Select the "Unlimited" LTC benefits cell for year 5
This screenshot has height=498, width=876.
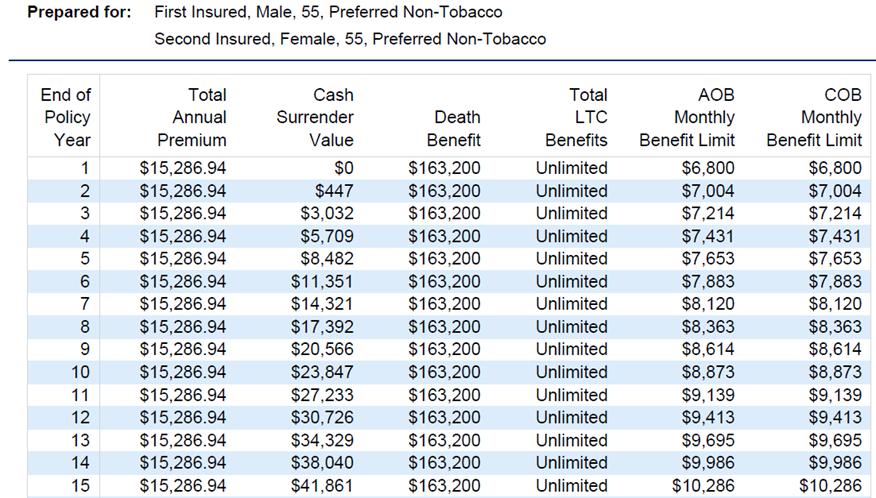click(x=571, y=259)
